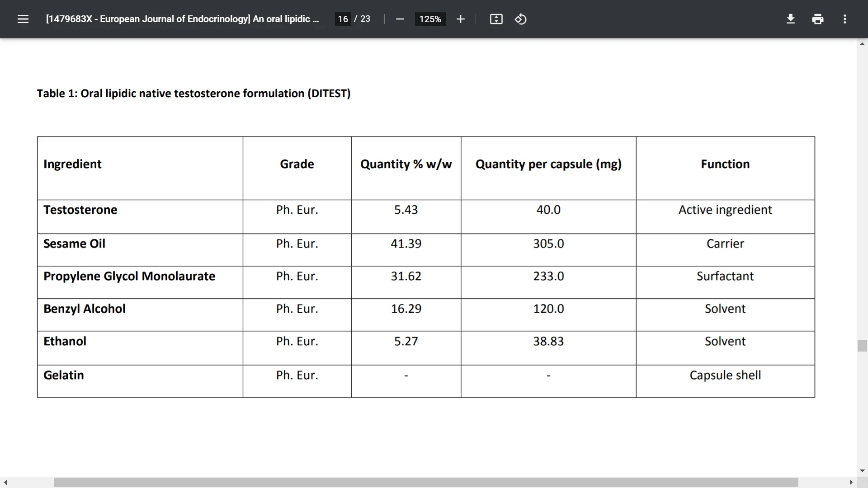Toggle fit to page icon
This screenshot has height=488, width=868.
tap(496, 19)
